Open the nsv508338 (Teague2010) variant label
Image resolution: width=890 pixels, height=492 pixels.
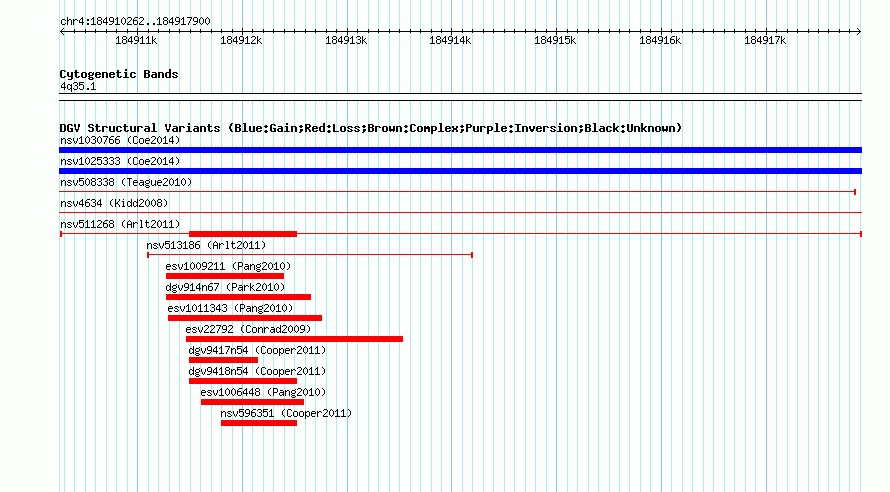[x=126, y=182]
